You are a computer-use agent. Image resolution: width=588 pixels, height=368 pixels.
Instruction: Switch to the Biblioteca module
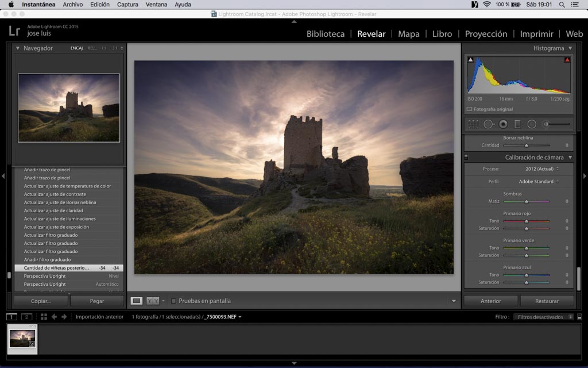click(326, 34)
